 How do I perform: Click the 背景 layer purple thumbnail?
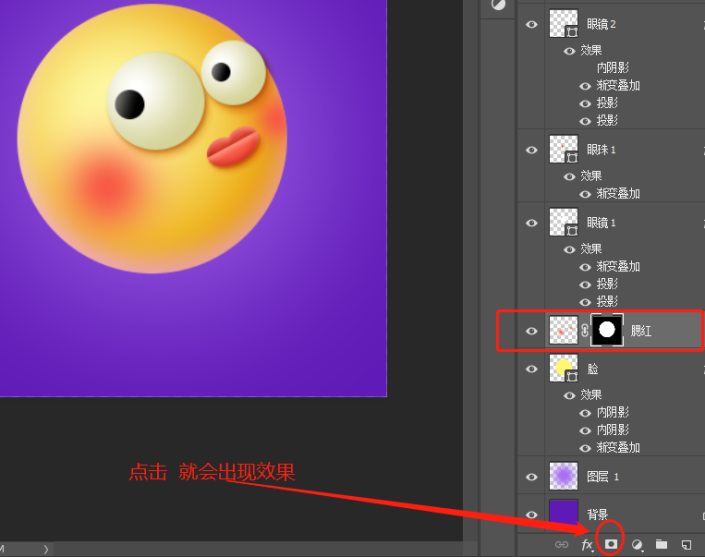(x=564, y=514)
